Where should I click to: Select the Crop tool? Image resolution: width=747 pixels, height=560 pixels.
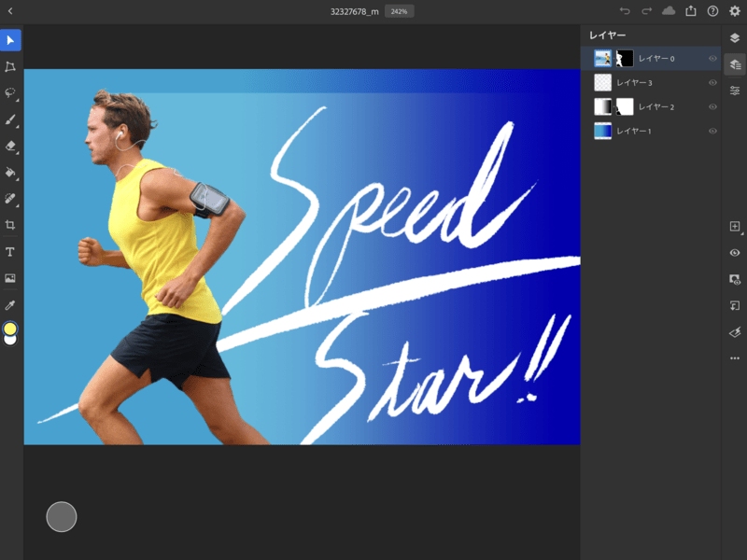pos(10,225)
